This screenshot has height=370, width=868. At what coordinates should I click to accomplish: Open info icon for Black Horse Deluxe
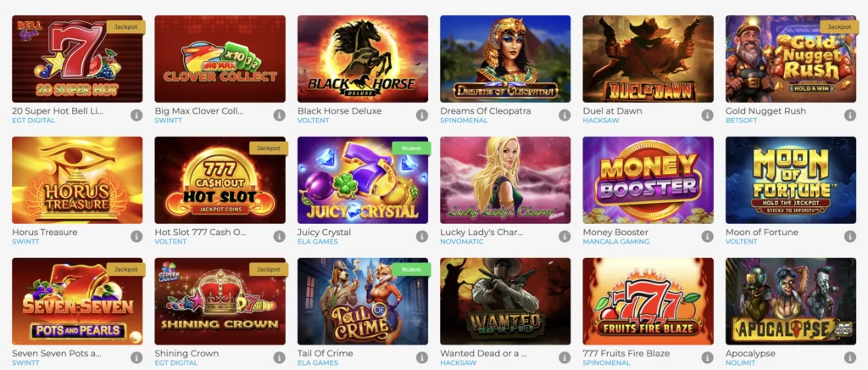[x=422, y=115]
